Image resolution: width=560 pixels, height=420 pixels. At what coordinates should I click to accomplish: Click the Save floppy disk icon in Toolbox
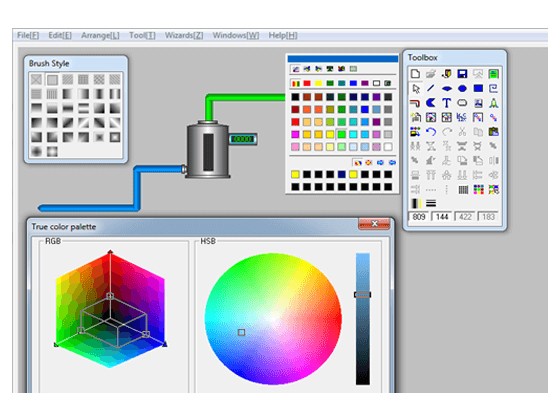pos(462,74)
